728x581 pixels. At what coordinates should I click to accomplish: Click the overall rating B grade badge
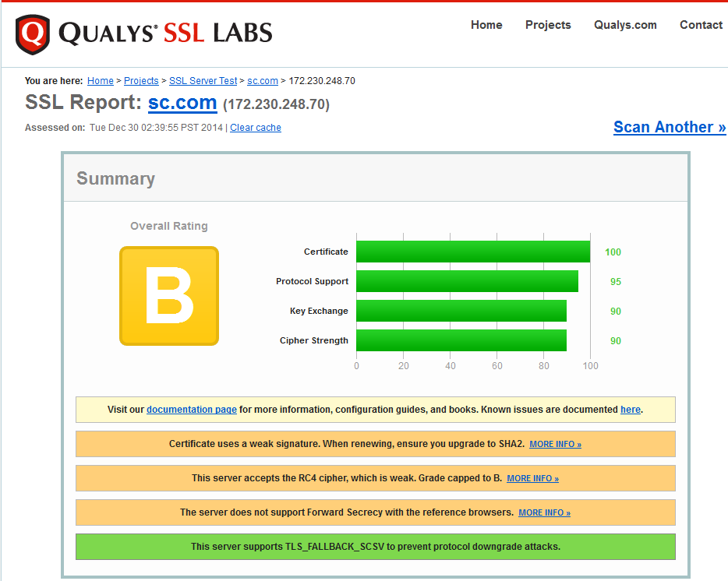[169, 296]
